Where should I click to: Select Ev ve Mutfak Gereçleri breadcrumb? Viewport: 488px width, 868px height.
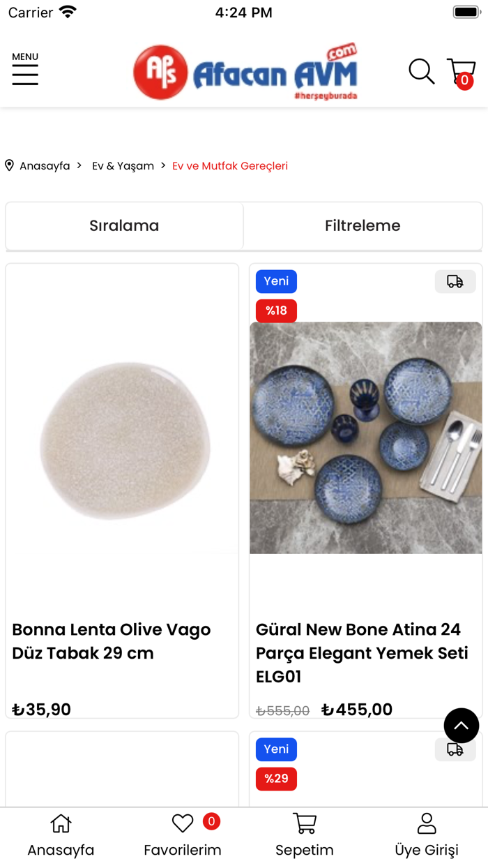230,166
